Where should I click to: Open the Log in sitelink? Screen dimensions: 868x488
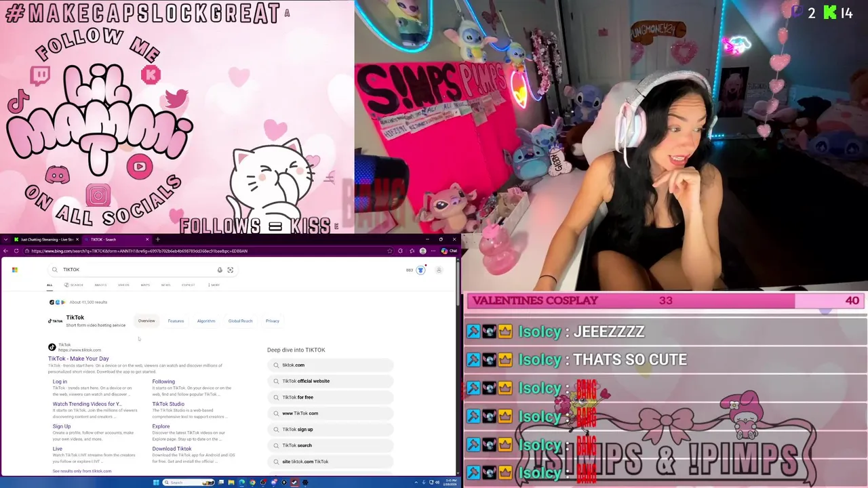pyautogui.click(x=60, y=382)
